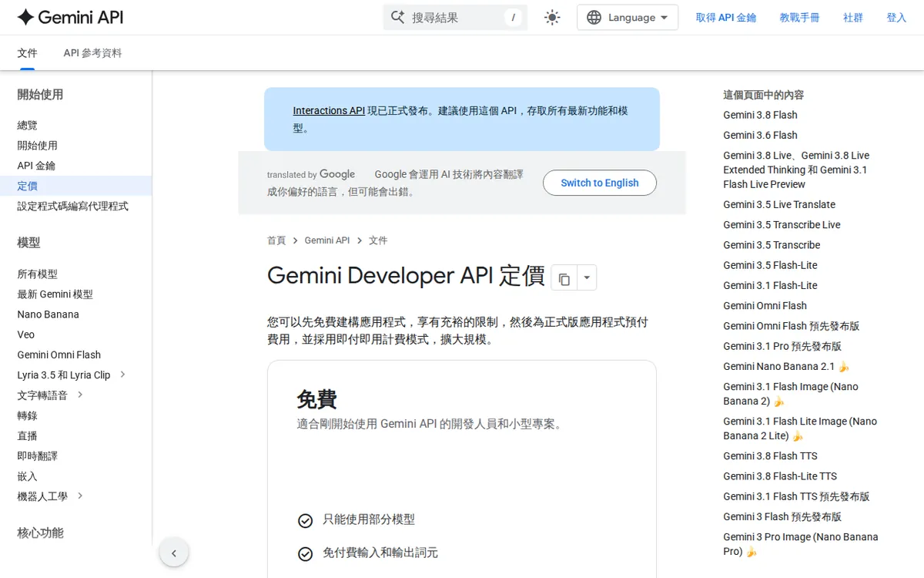This screenshot has height=578, width=924.
Task: Open dropdown arrow next to copy icon
Action: pyautogui.click(x=587, y=277)
